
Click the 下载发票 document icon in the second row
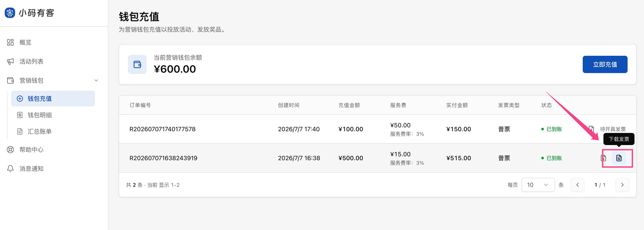coord(619,158)
